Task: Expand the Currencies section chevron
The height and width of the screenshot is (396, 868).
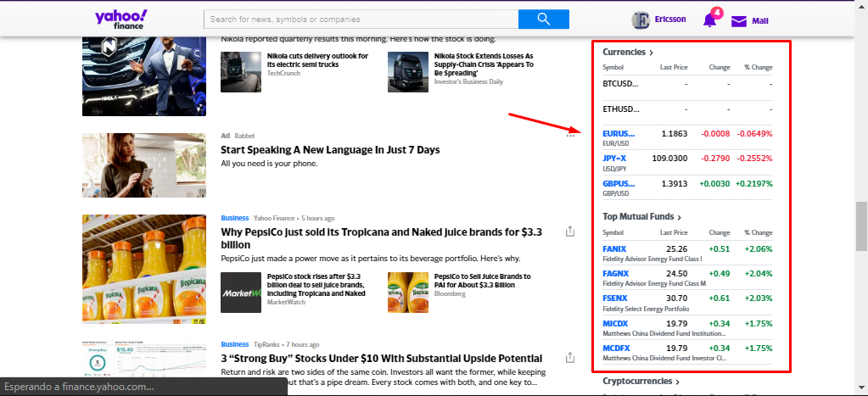Action: pyautogui.click(x=652, y=53)
